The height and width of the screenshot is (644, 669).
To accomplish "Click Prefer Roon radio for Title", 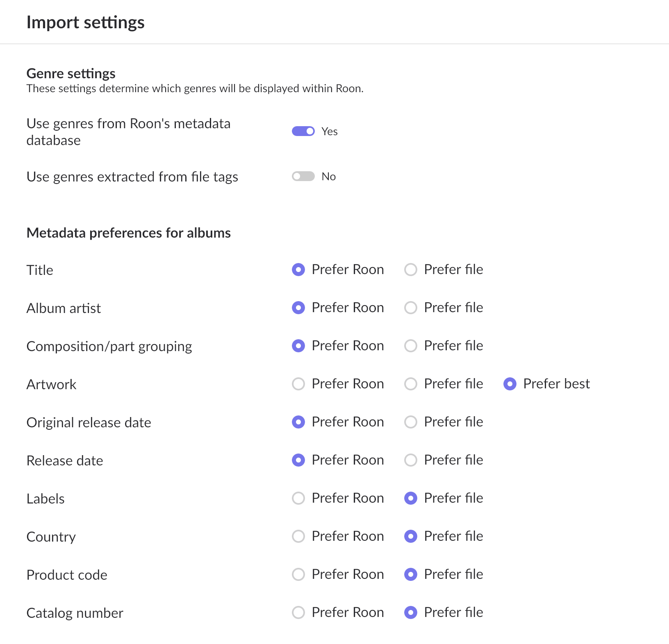I will click(298, 270).
